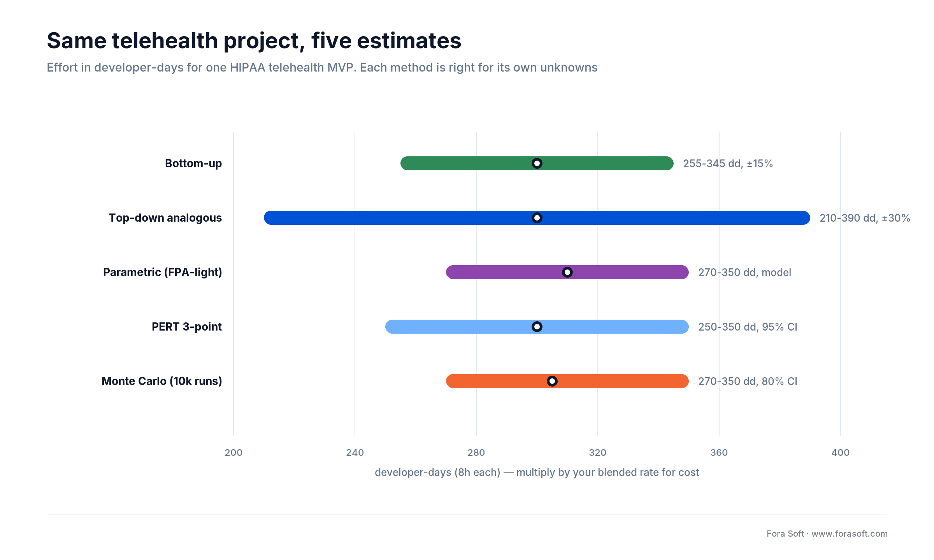934x560 pixels.
Task: Click the midpoint marker on the PERT 3-point bar
Action: [537, 327]
